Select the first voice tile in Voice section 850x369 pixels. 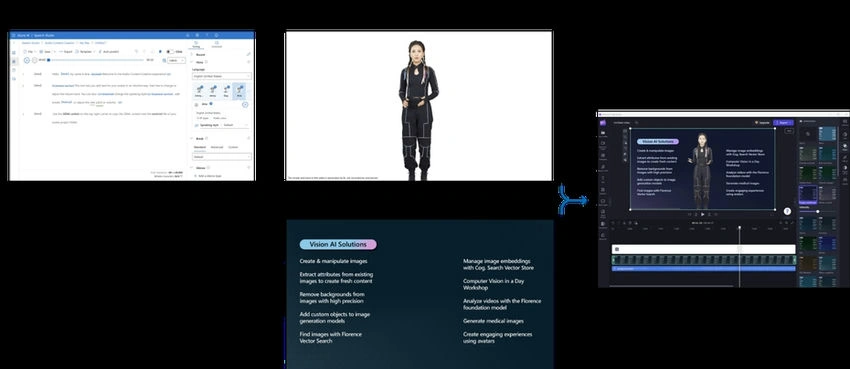pyautogui.click(x=199, y=91)
